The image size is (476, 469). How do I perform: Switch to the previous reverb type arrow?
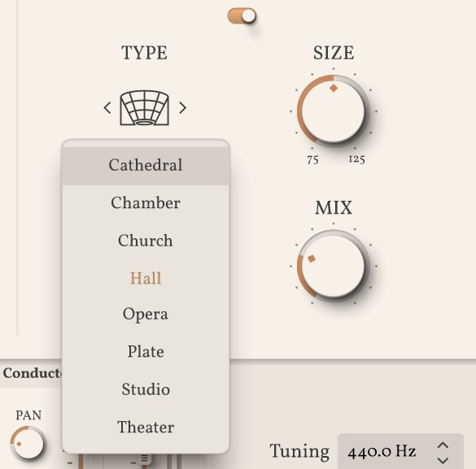pyautogui.click(x=107, y=107)
